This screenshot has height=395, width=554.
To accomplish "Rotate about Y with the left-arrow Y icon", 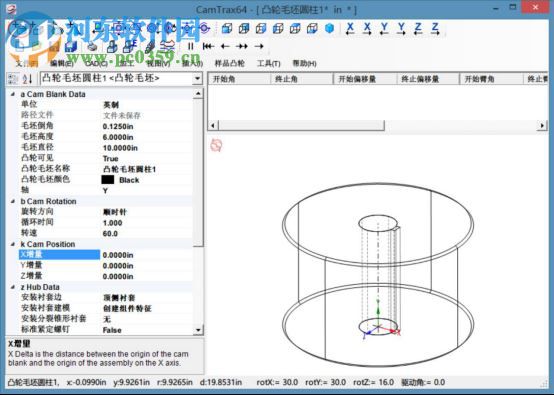I will 384,28.
